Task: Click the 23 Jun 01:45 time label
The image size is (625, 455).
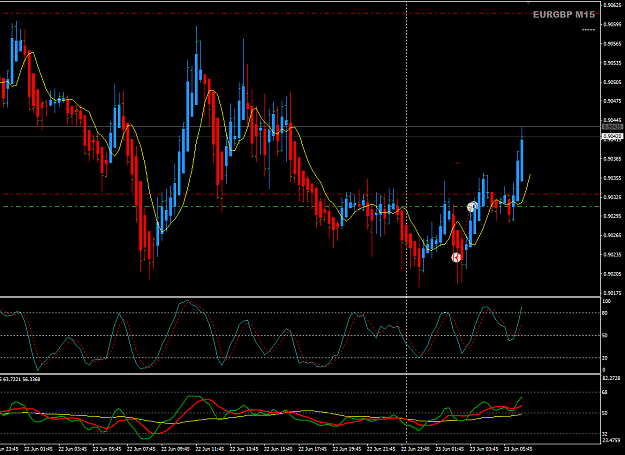Action: tap(450, 449)
